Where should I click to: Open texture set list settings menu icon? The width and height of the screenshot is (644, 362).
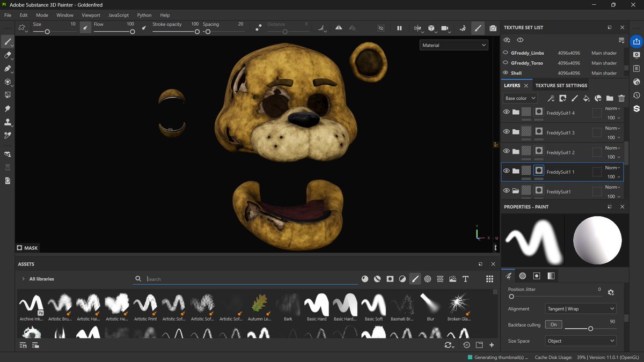(x=621, y=40)
